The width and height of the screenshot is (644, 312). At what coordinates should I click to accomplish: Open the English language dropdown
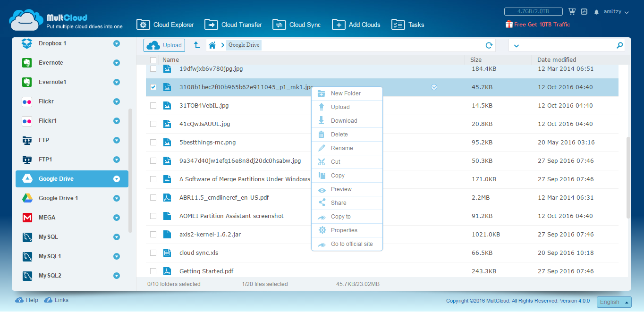pyautogui.click(x=614, y=302)
